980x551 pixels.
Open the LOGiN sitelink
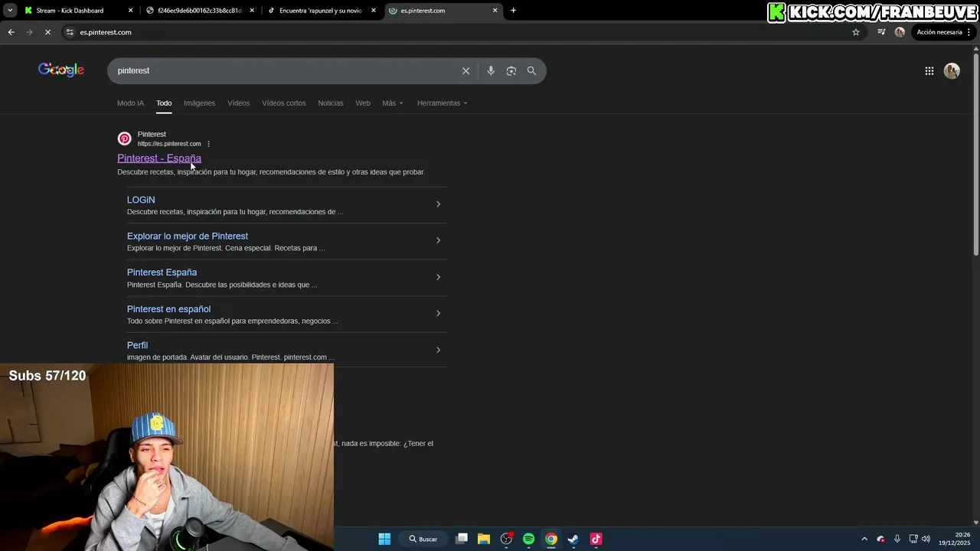coord(141,200)
